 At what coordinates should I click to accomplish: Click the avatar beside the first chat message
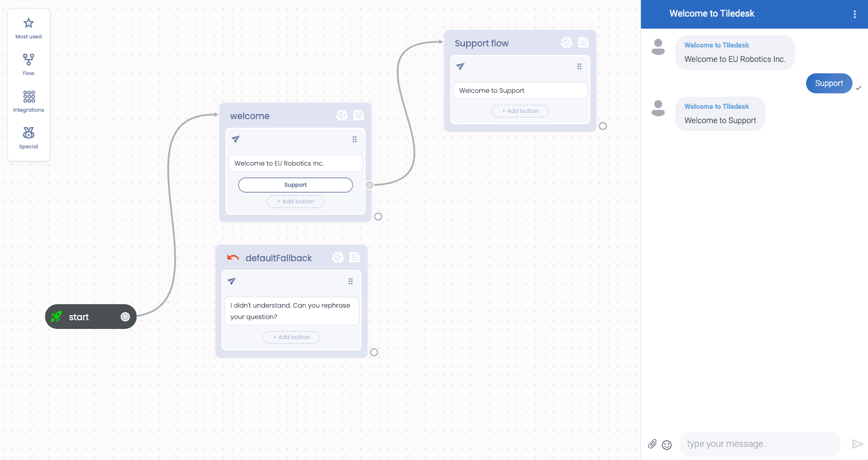[658, 47]
